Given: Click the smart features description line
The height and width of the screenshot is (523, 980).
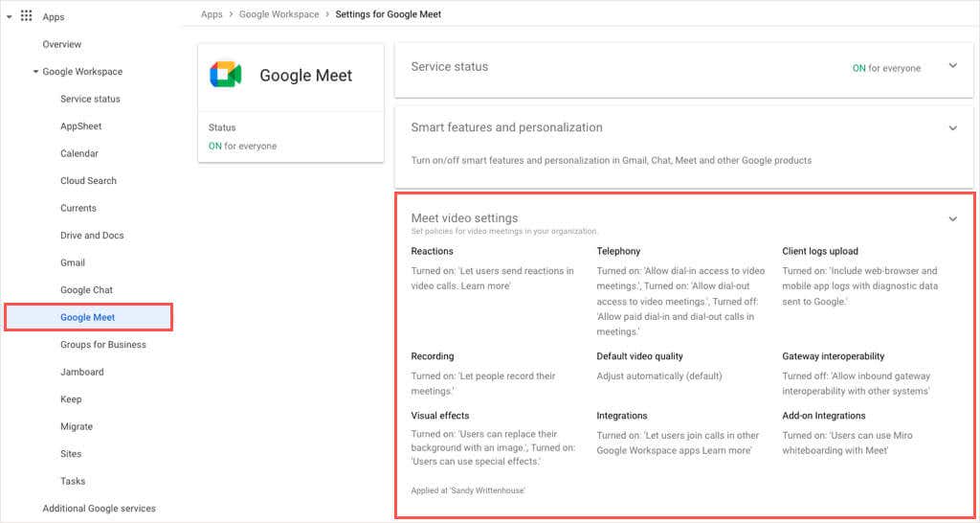Looking at the screenshot, I should [x=612, y=160].
